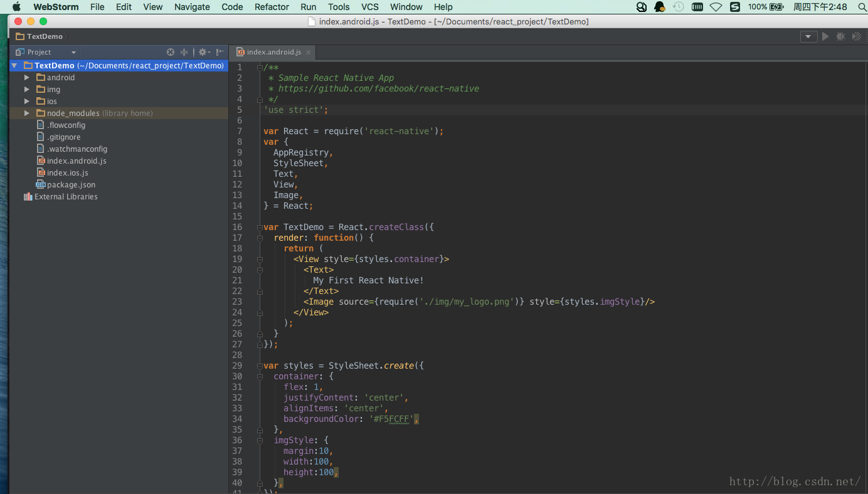This screenshot has width=868, height=494.
Task: Open the run configuration dropdown
Action: click(809, 36)
